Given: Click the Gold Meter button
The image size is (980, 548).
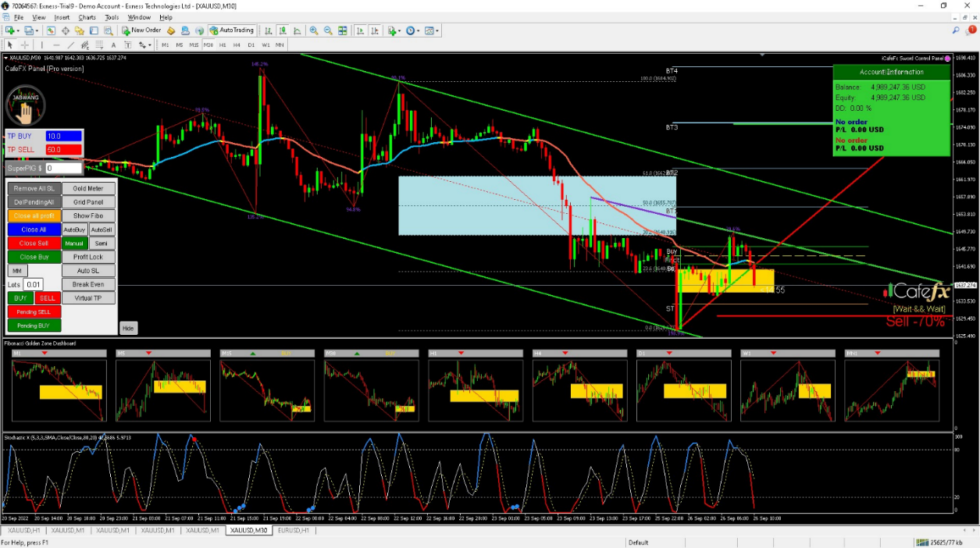Looking at the screenshot, I should pos(88,188).
